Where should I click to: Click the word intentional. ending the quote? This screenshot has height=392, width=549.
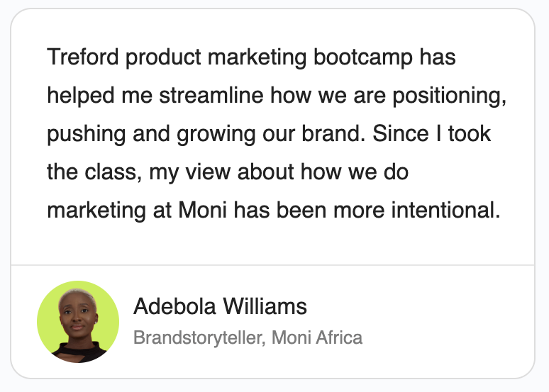point(445,210)
